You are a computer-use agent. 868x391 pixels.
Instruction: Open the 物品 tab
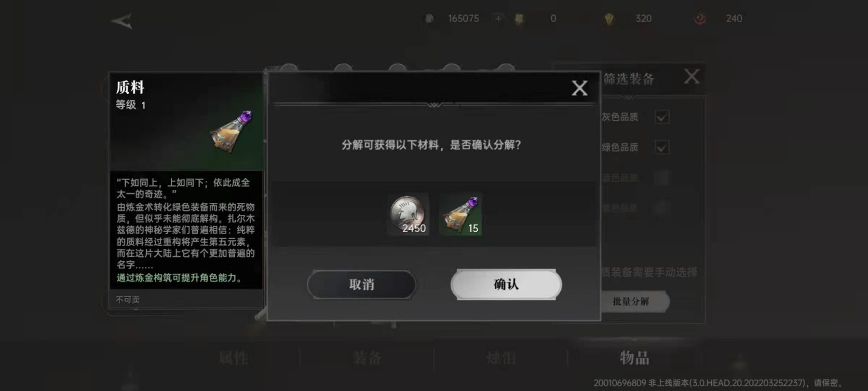pyautogui.click(x=635, y=358)
